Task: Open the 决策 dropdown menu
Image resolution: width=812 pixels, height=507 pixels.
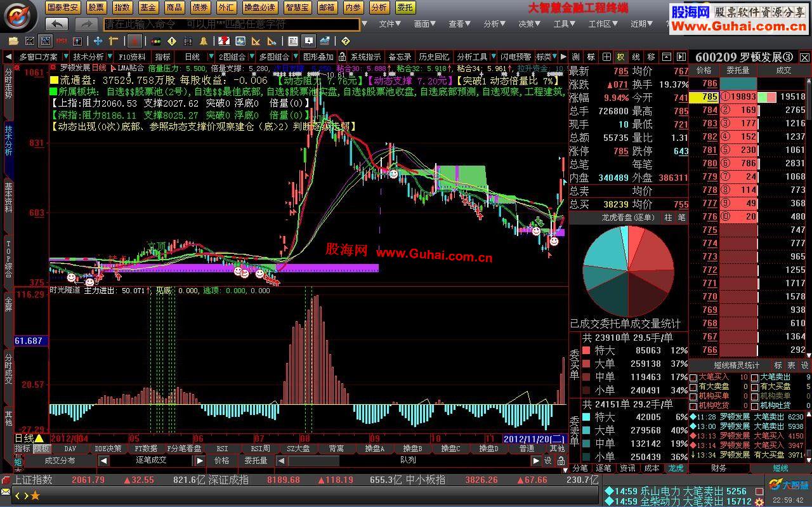Action: pos(530,24)
